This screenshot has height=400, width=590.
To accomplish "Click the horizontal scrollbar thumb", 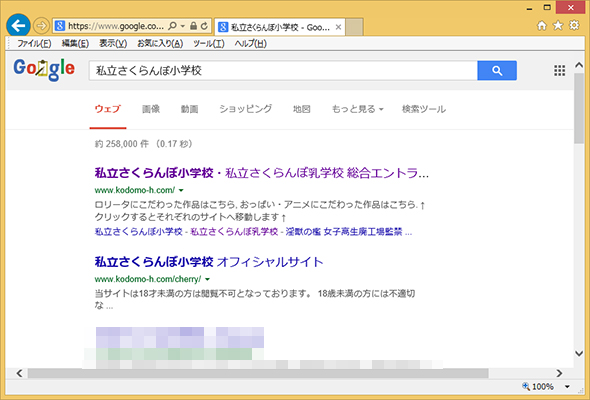I will 258,373.
